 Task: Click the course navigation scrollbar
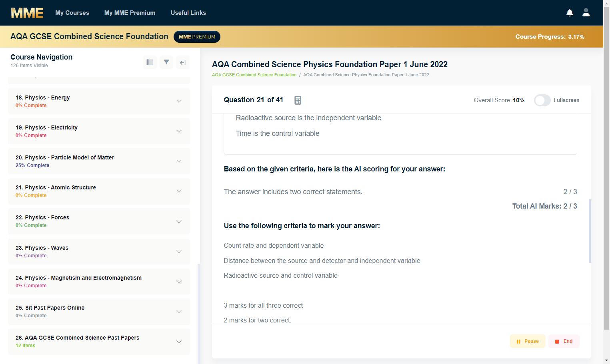pos(199,314)
